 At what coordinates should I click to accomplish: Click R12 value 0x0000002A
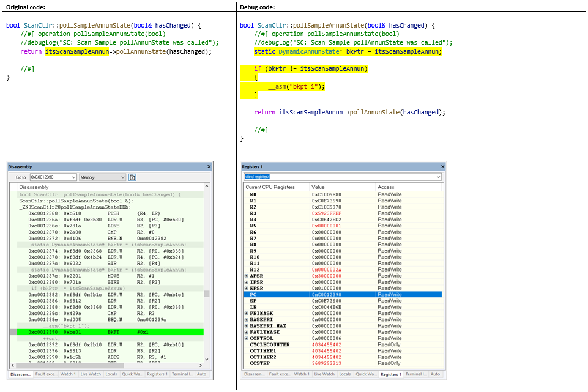point(327,270)
